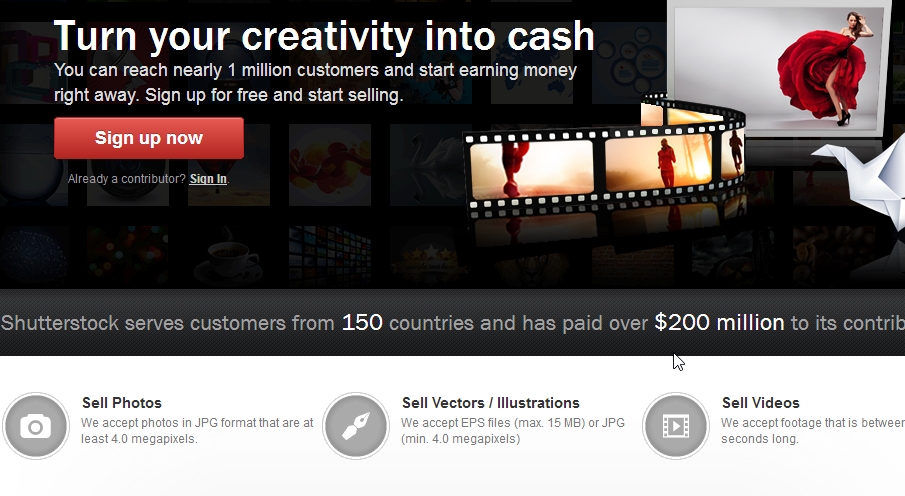Click the $200 million text in banner

719,322
